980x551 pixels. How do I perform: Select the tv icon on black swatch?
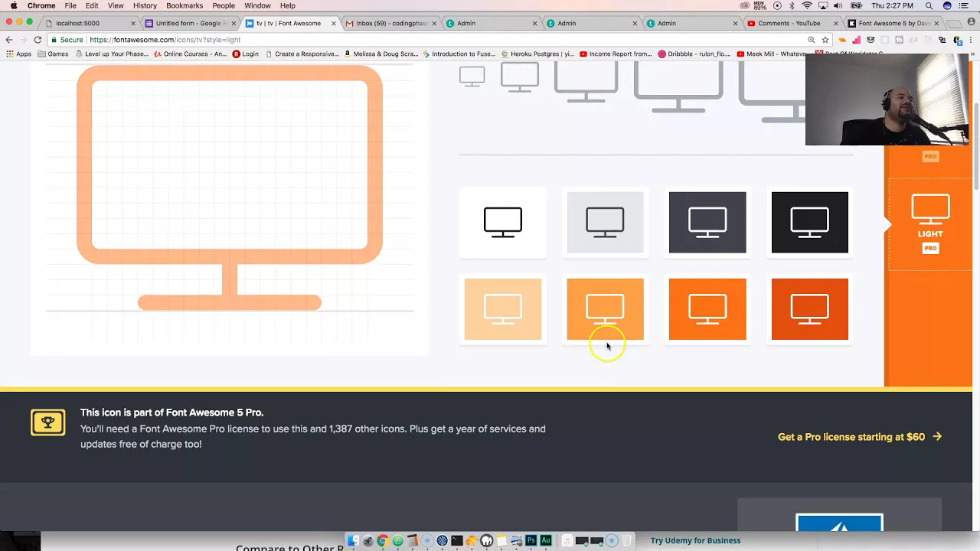[810, 222]
